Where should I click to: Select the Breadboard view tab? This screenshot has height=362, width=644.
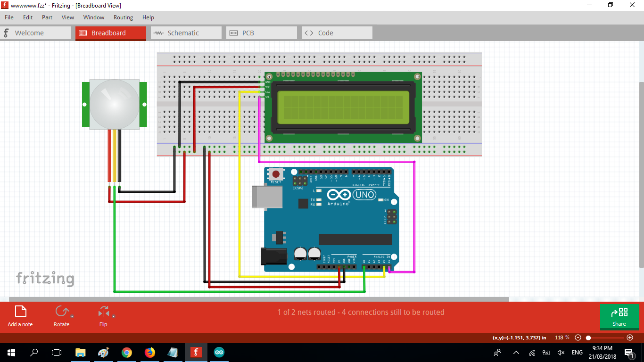click(x=111, y=33)
